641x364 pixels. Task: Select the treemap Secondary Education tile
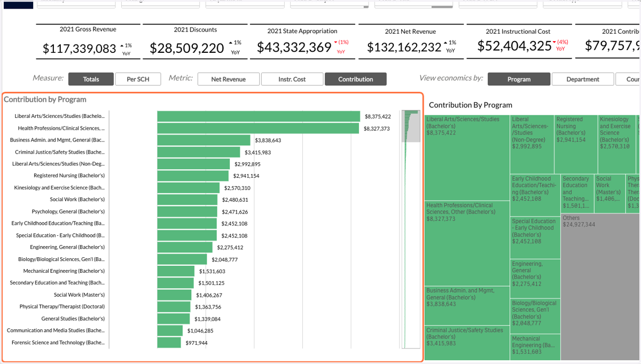[x=577, y=194]
